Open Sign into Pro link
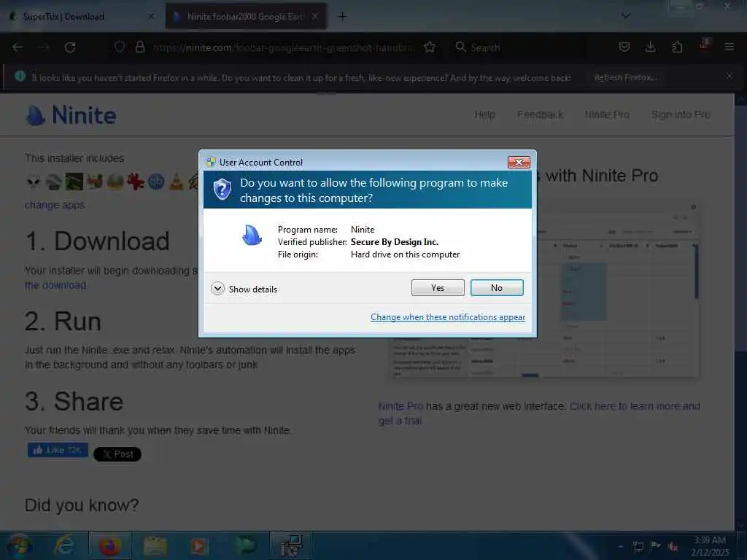 click(x=681, y=114)
